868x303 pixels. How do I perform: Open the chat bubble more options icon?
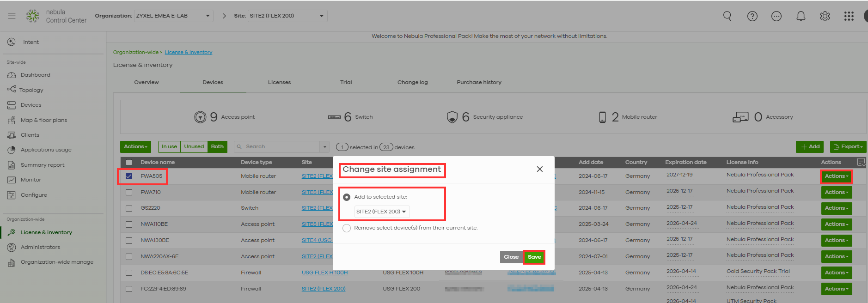tap(776, 16)
